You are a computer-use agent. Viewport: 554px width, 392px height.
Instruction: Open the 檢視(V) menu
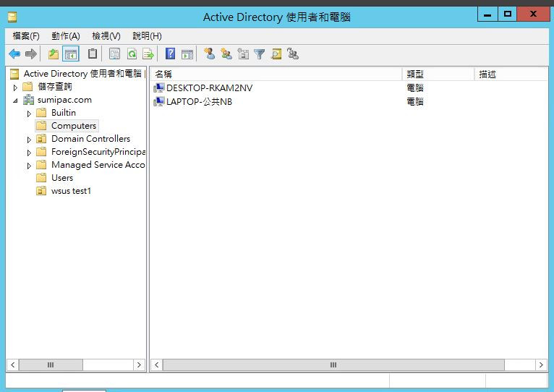(106, 36)
